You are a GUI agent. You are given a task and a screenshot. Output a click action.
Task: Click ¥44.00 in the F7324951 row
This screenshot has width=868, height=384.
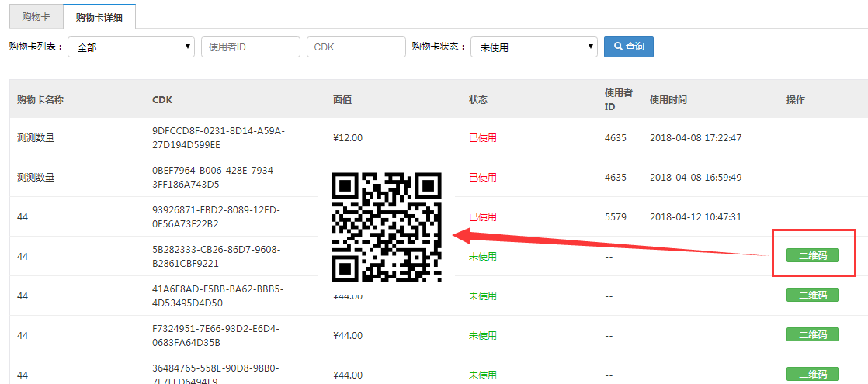click(x=348, y=335)
